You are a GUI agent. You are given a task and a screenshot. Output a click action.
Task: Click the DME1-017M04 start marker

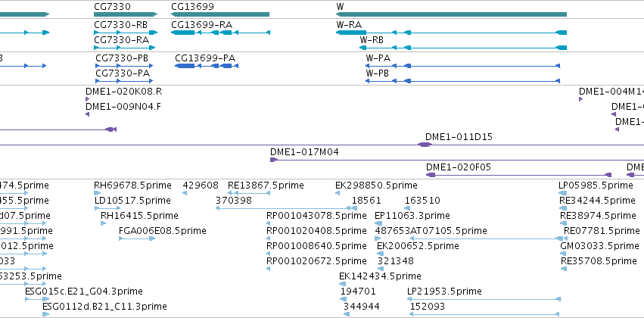coord(274,160)
